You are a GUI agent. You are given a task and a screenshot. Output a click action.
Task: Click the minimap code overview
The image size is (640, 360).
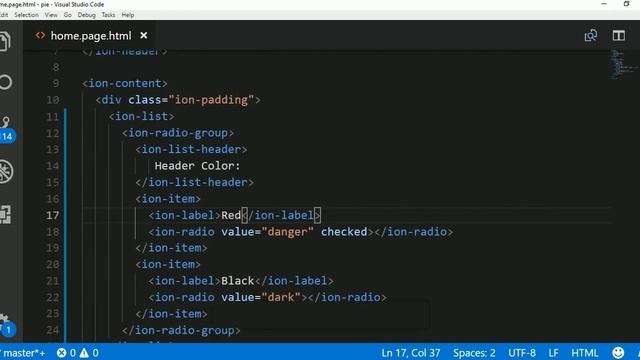[623, 64]
